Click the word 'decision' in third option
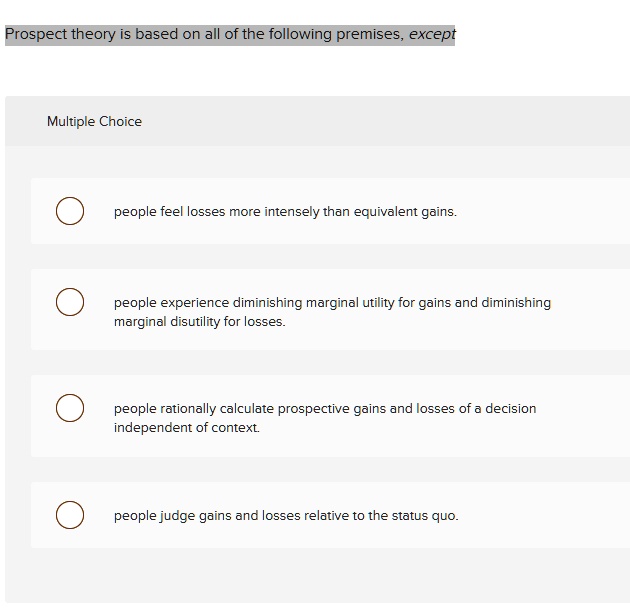The height and width of the screenshot is (612, 630). [x=511, y=408]
